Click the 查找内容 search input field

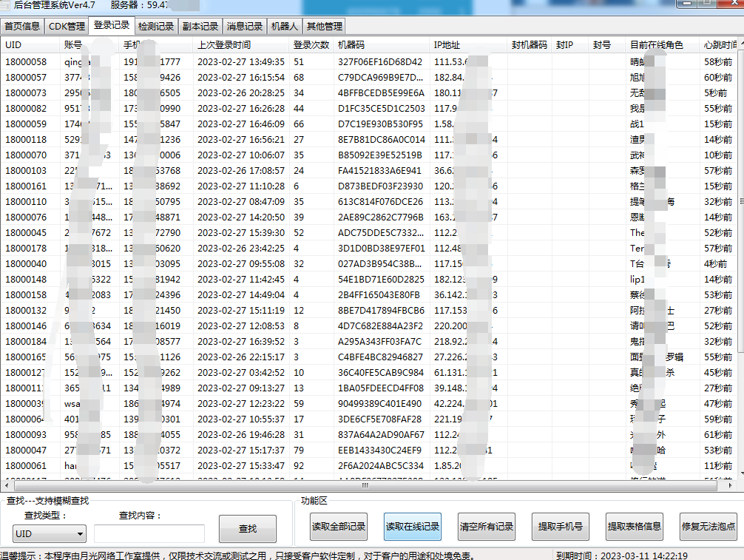[149, 533]
